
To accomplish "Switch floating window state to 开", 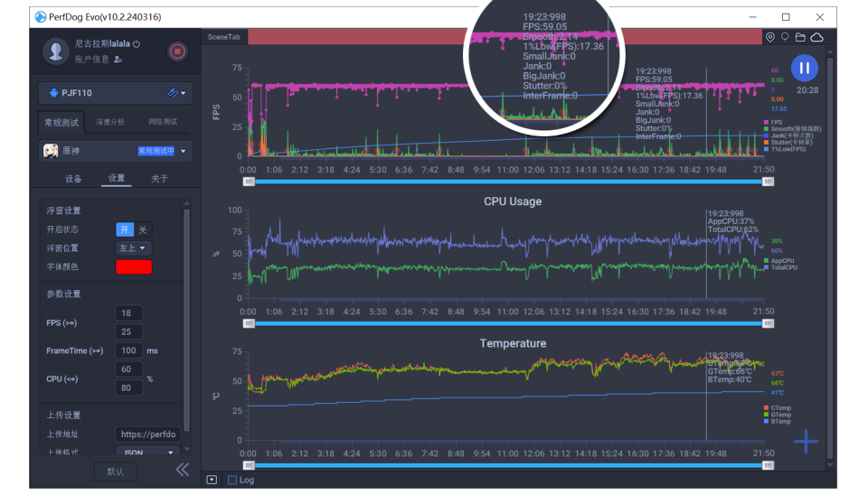I will pos(125,229).
